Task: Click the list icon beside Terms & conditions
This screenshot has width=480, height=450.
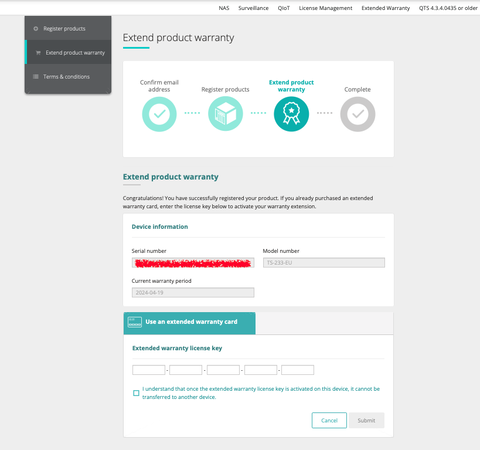Action: (x=36, y=77)
